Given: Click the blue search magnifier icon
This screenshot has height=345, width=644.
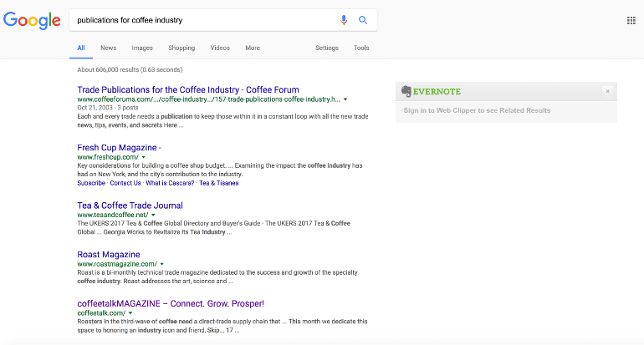Looking at the screenshot, I should pyautogui.click(x=363, y=20).
